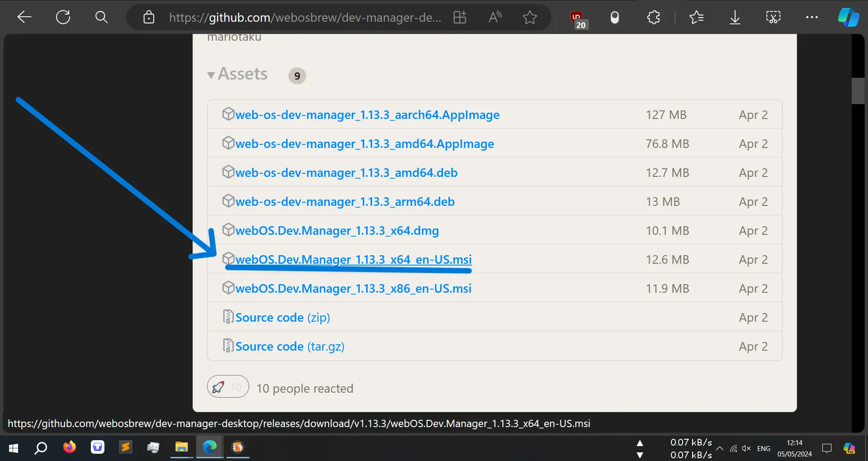Click the 12.6 MB size text
868x461 pixels.
[667, 260]
